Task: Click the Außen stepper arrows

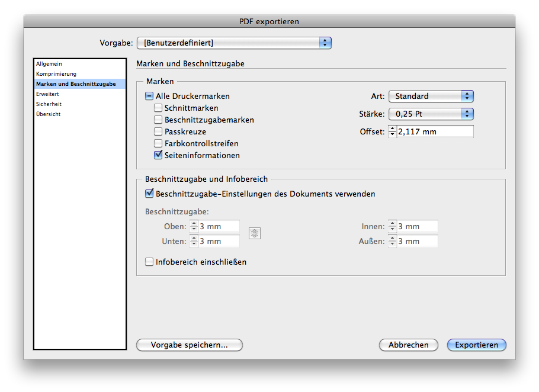Action: pyautogui.click(x=392, y=241)
